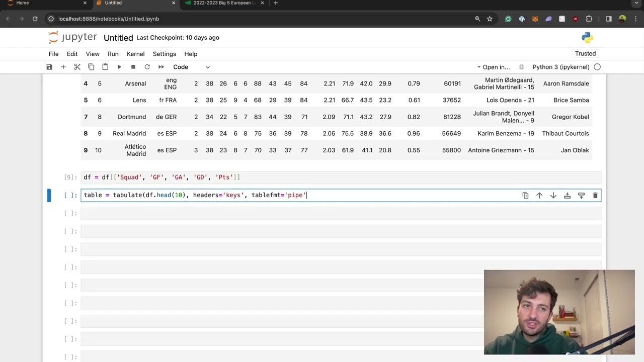Go forward in browser history
This screenshot has width=644, height=362.
click(x=22, y=19)
